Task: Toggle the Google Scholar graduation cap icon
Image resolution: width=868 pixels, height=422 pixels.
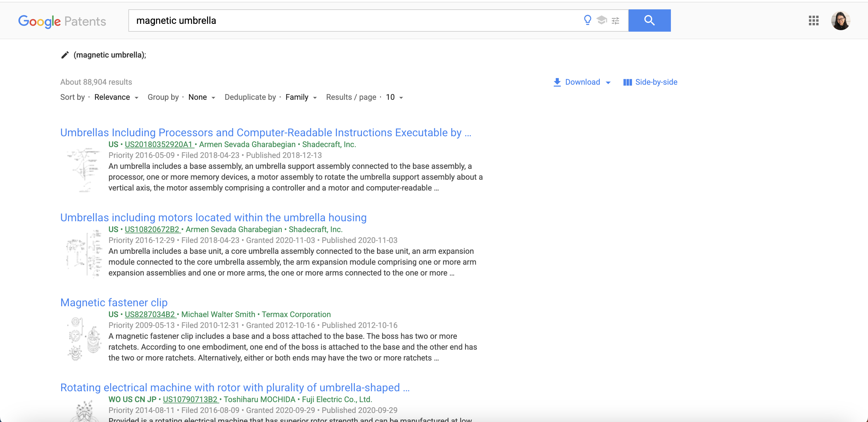Action: point(602,20)
